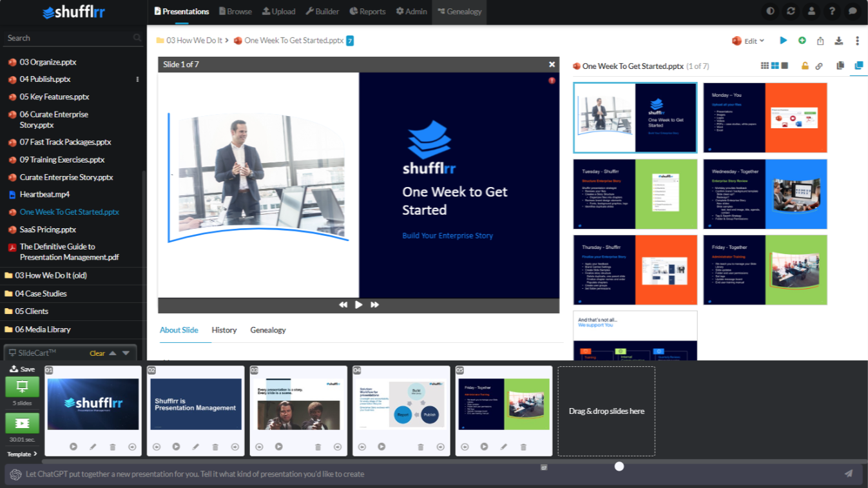
Task: Open the three-dot more options menu
Action: tap(857, 41)
